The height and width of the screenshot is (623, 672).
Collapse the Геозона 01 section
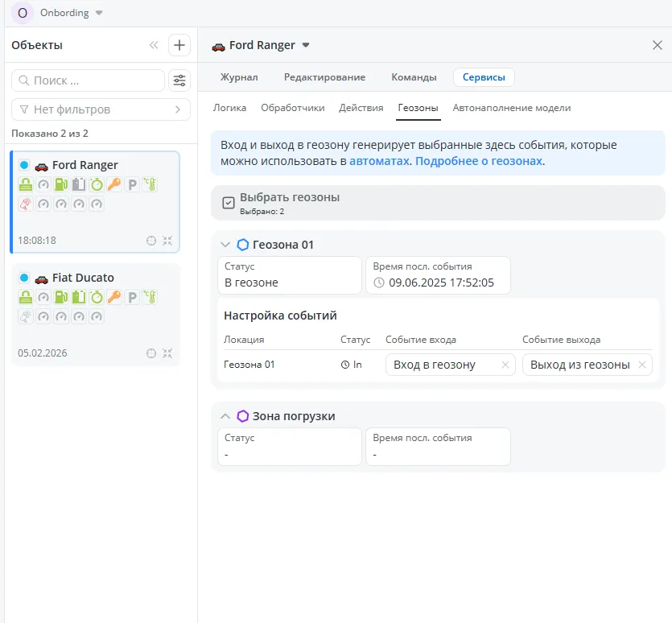click(x=225, y=245)
